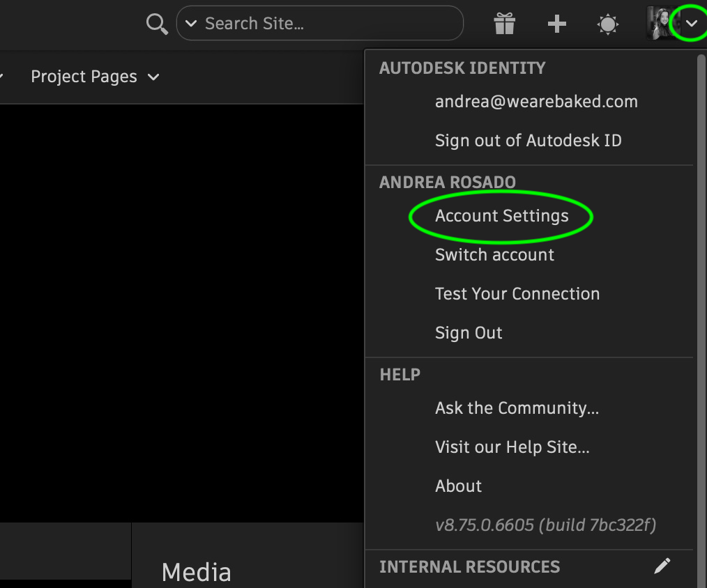Open Account Settings
The width and height of the screenshot is (707, 588).
(x=501, y=216)
